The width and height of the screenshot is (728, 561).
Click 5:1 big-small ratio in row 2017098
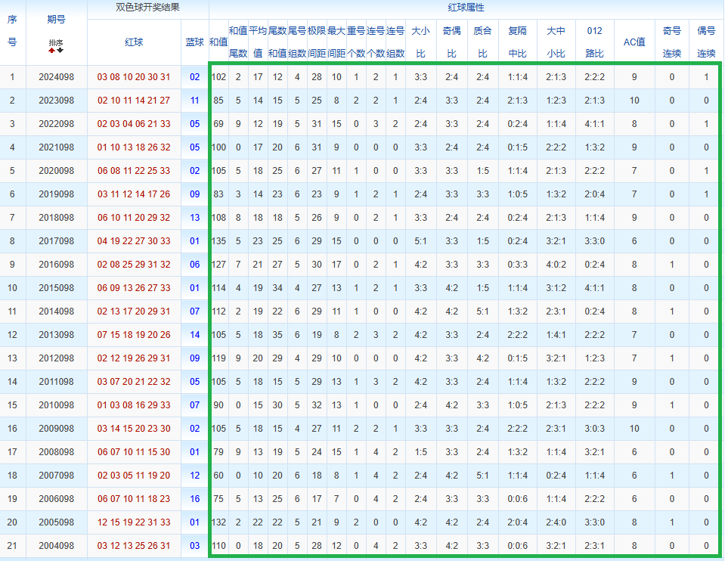coord(420,241)
